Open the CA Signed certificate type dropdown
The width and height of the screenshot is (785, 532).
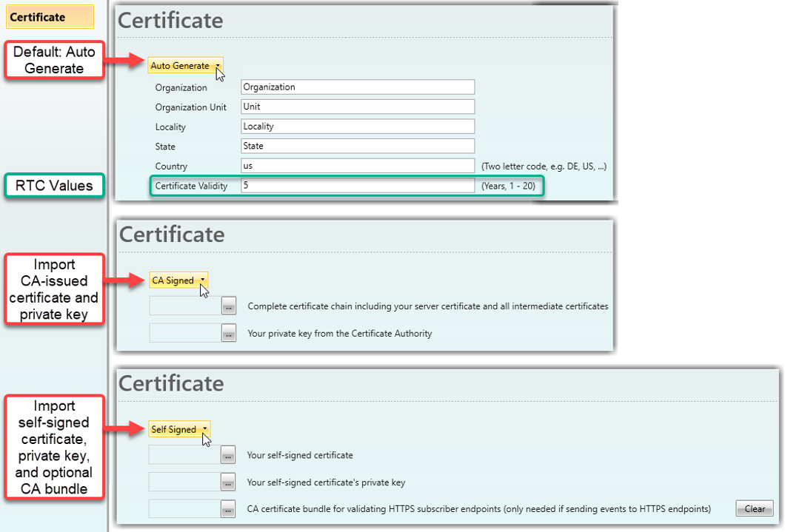coord(178,280)
